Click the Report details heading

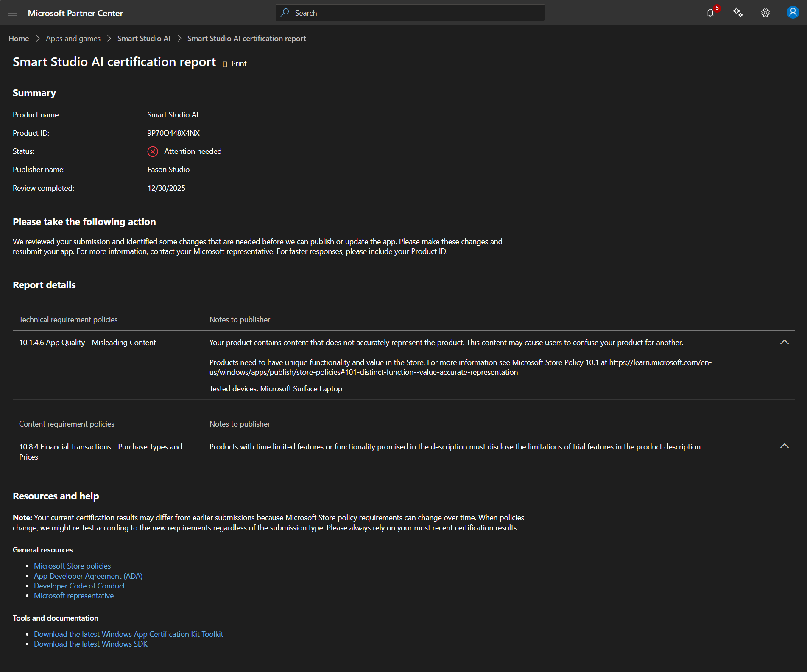(44, 285)
